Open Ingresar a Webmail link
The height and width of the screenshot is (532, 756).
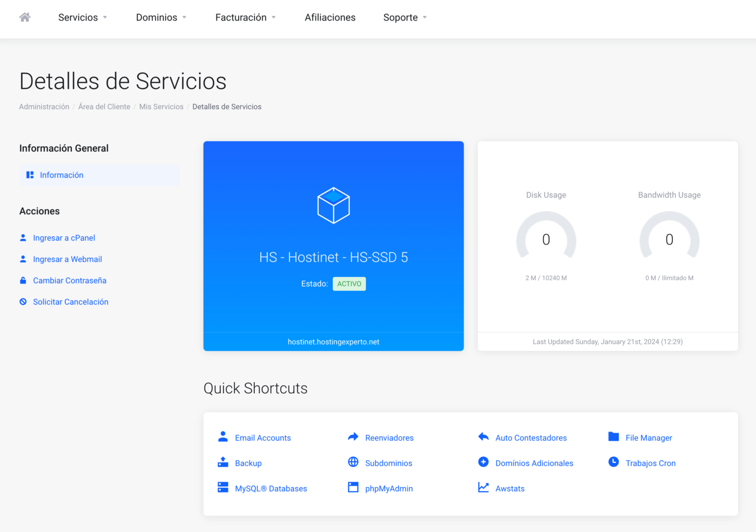point(67,259)
